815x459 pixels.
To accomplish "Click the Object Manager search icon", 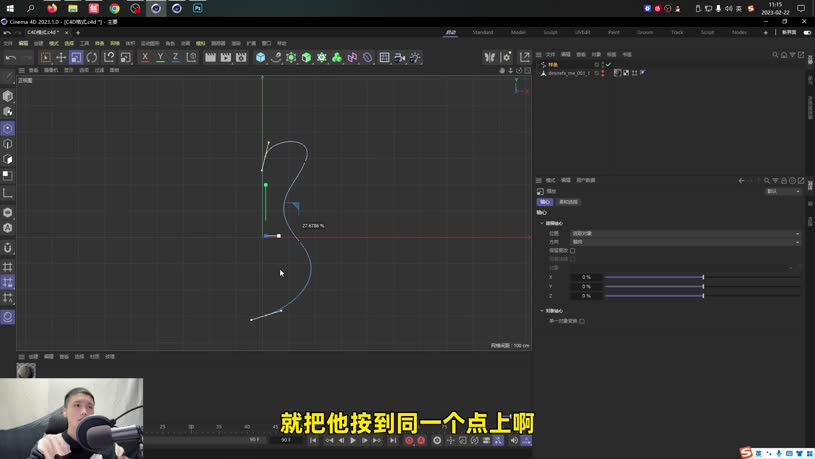I will 775,55.
